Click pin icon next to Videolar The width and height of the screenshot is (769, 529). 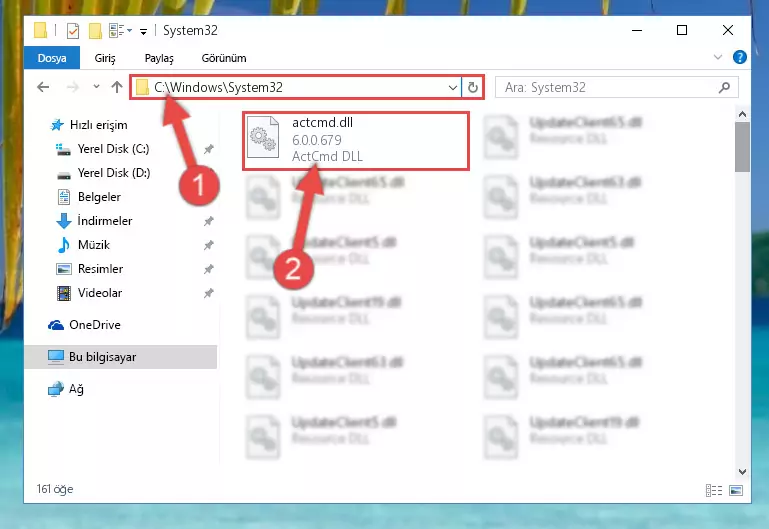click(208, 293)
